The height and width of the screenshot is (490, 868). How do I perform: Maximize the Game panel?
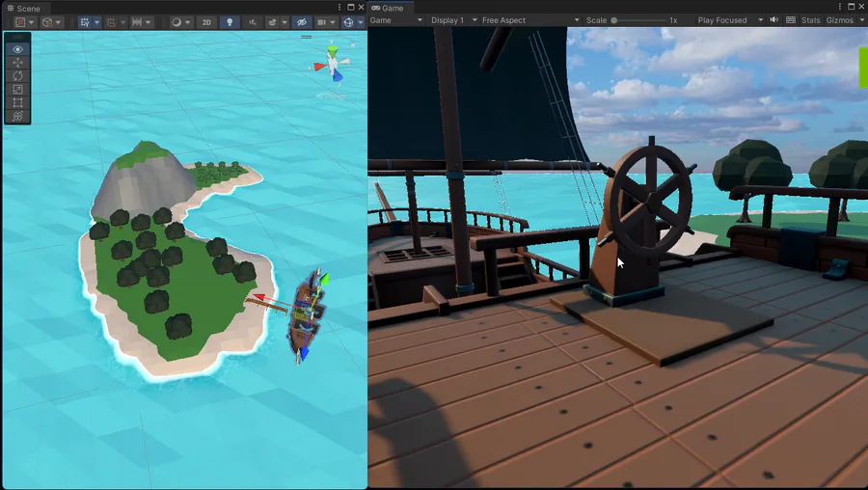[852, 7]
